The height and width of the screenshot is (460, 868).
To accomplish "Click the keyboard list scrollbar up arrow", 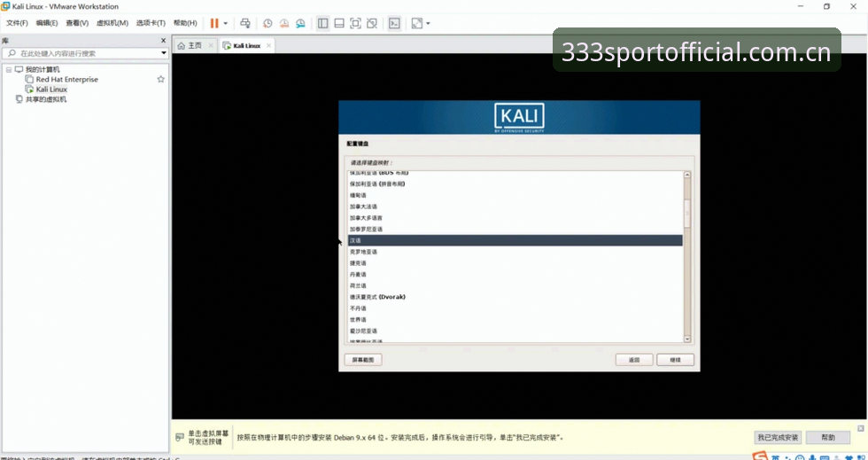I will [x=687, y=175].
